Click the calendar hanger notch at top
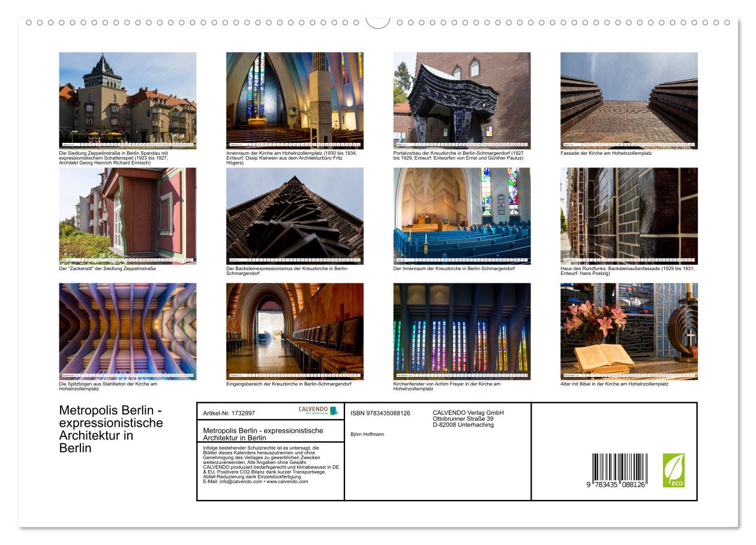 pyautogui.click(x=378, y=23)
